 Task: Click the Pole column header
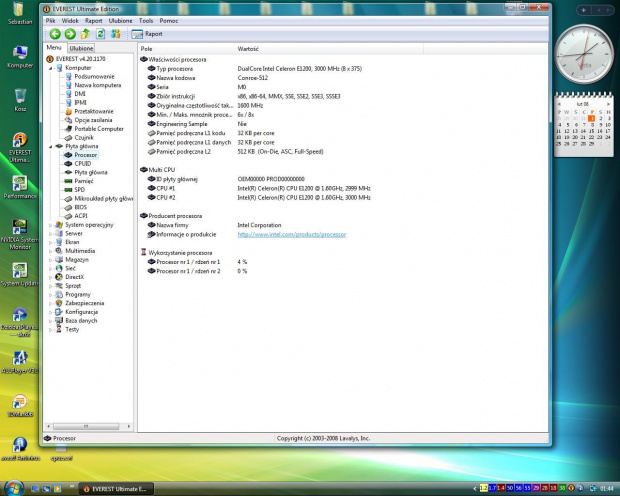(x=186, y=49)
